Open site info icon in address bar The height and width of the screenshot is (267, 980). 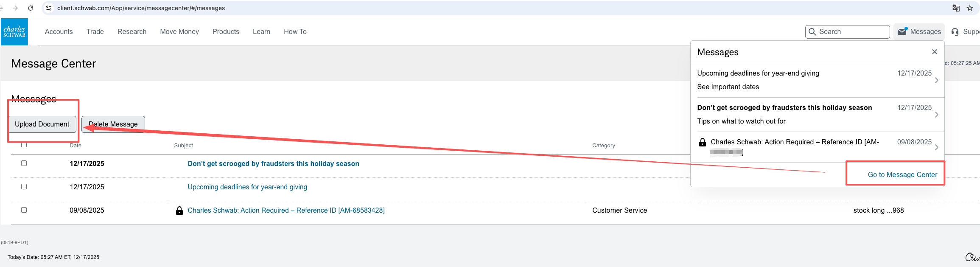coord(49,8)
